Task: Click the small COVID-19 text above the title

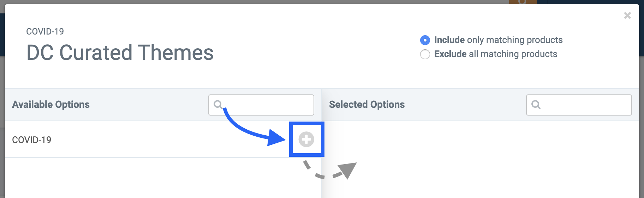Action: [45, 31]
